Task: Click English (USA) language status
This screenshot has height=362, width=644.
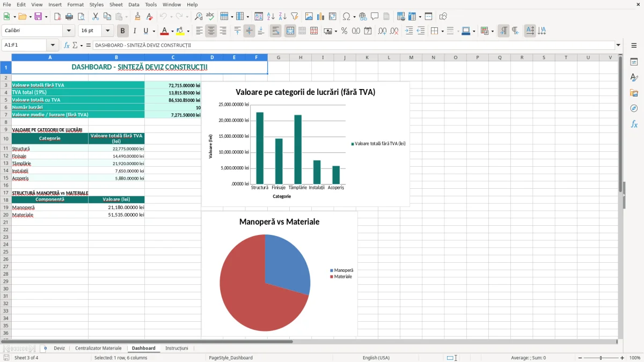Action: point(376,358)
